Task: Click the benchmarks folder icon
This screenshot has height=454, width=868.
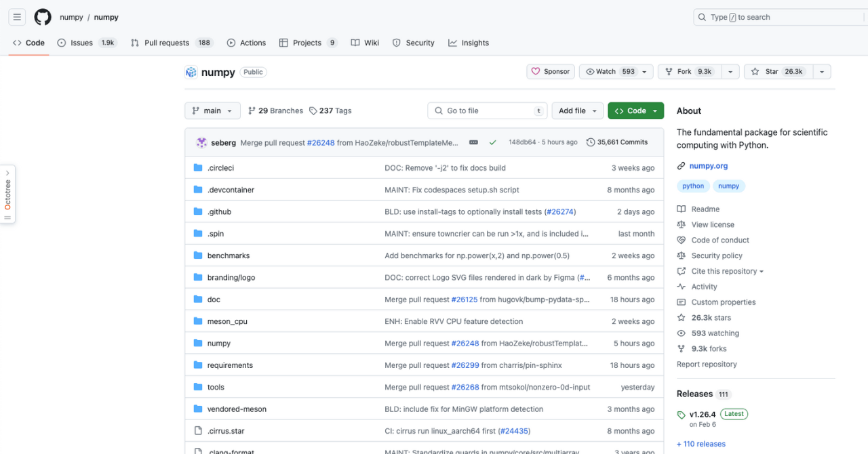Action: coord(198,255)
